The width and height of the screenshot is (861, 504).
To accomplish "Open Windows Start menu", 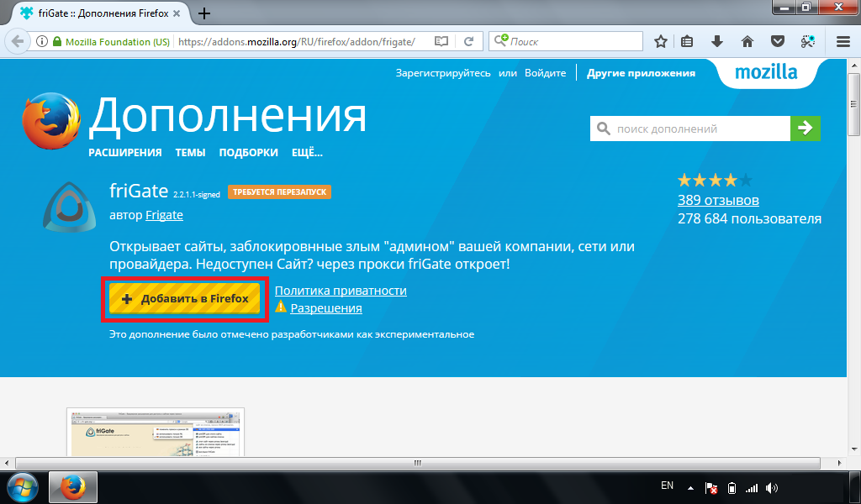I will tap(23, 487).
